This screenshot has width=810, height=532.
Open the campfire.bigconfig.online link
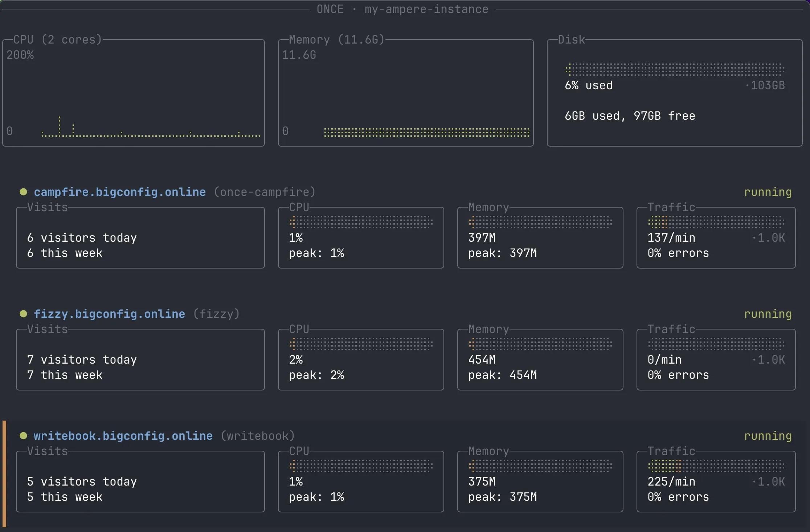point(120,192)
